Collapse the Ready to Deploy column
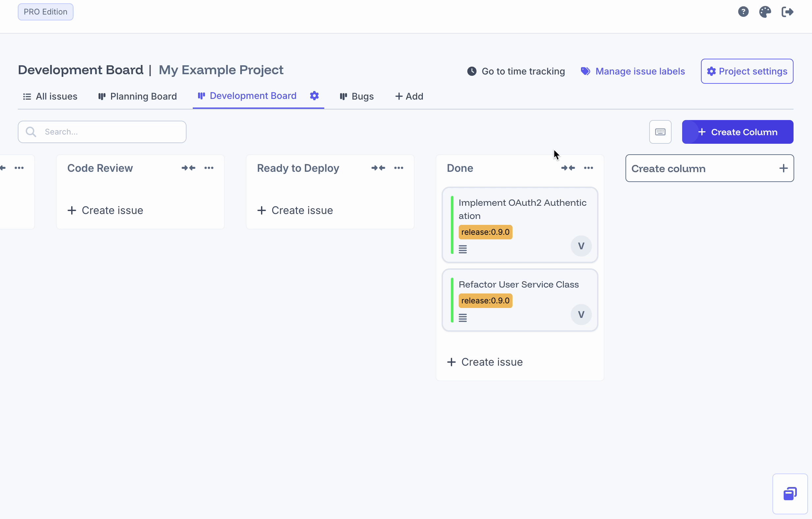812x519 pixels. point(378,168)
